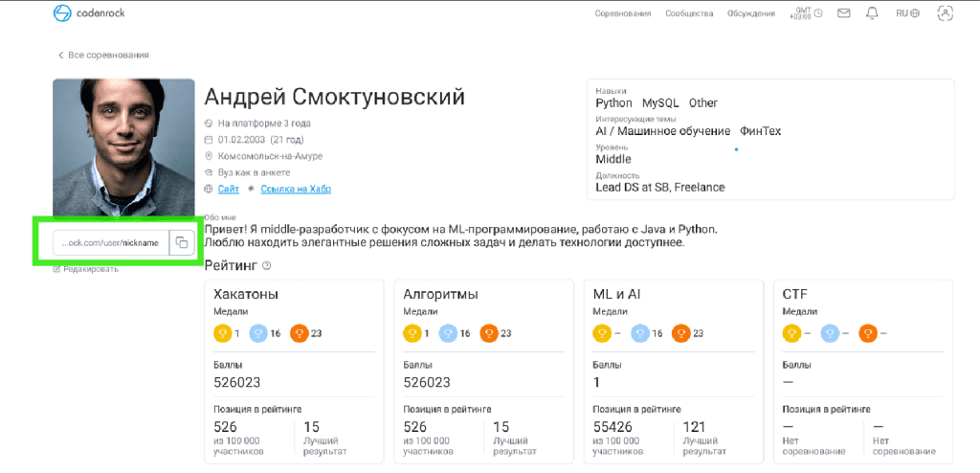Click the ML и AI card title

(x=616, y=295)
